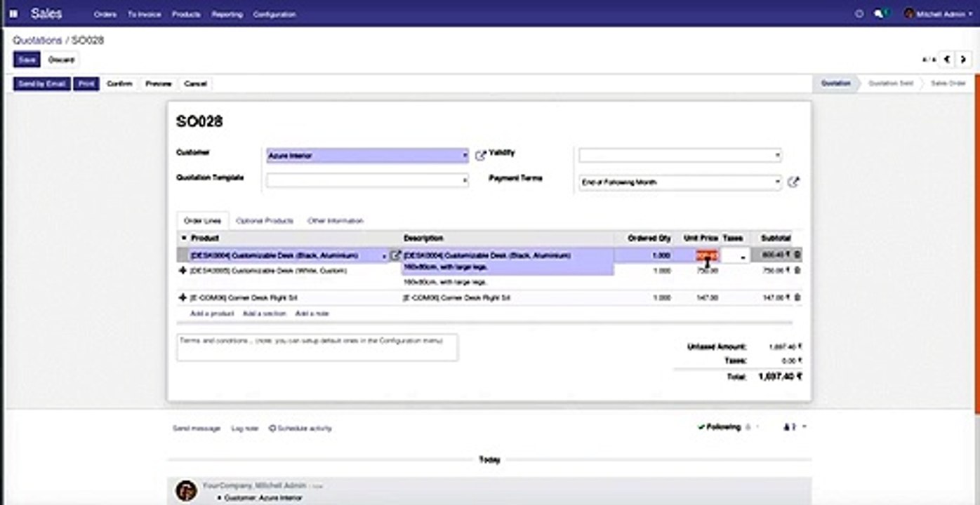Click unit price 147.00 of Corner Desk
980x505 pixels.
click(707, 297)
